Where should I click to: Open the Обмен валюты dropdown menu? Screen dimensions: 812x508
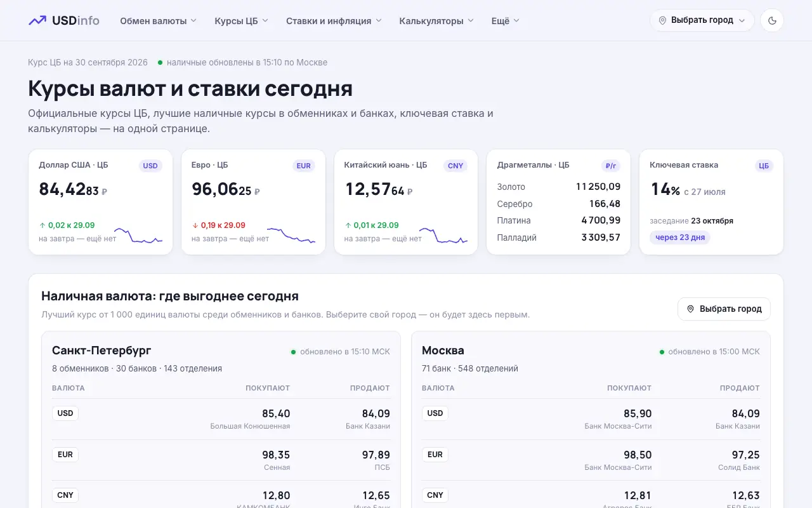click(159, 20)
